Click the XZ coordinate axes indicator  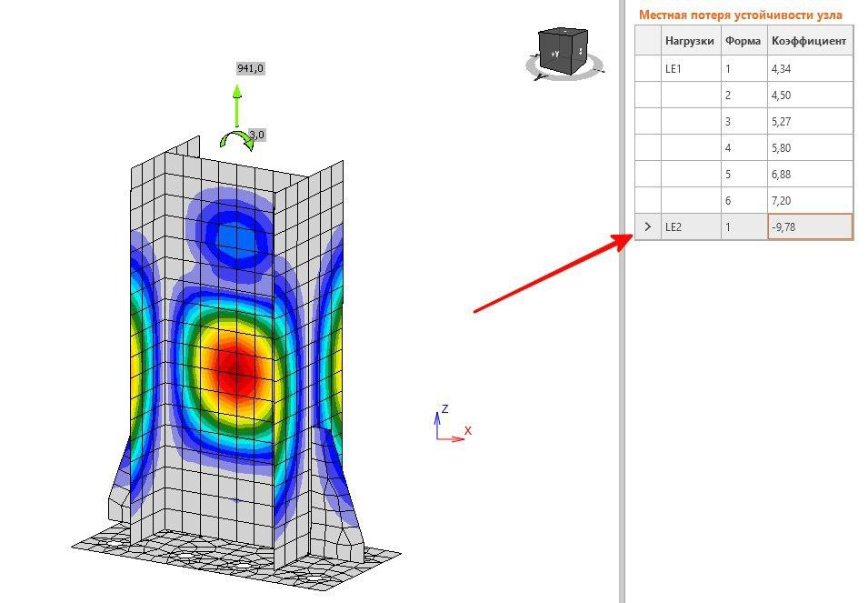pos(454,424)
